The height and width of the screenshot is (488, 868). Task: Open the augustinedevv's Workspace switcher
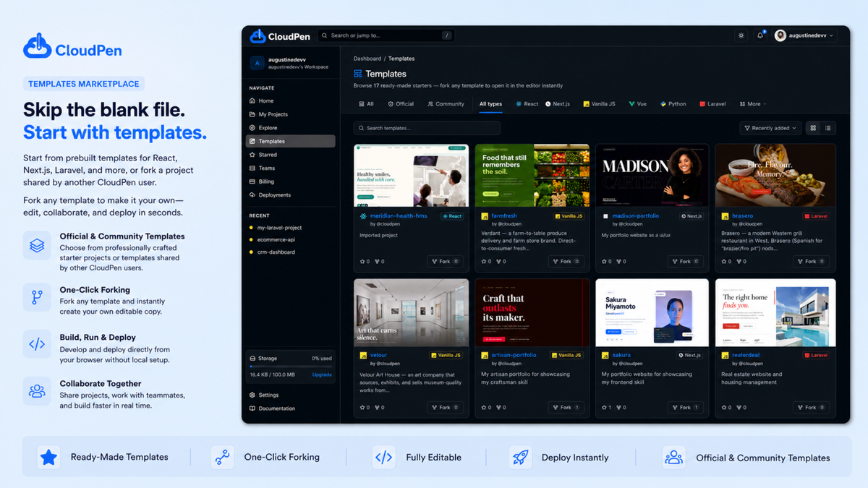tap(291, 64)
